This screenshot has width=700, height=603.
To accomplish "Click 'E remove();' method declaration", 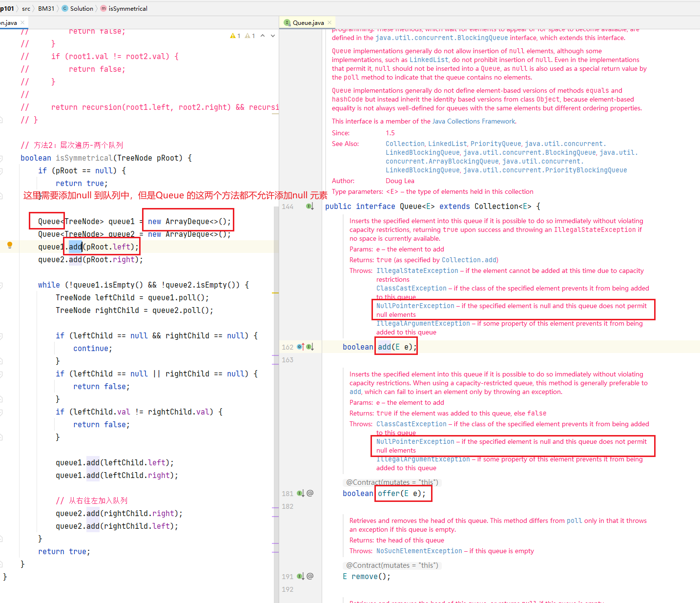I will pyautogui.click(x=367, y=576).
